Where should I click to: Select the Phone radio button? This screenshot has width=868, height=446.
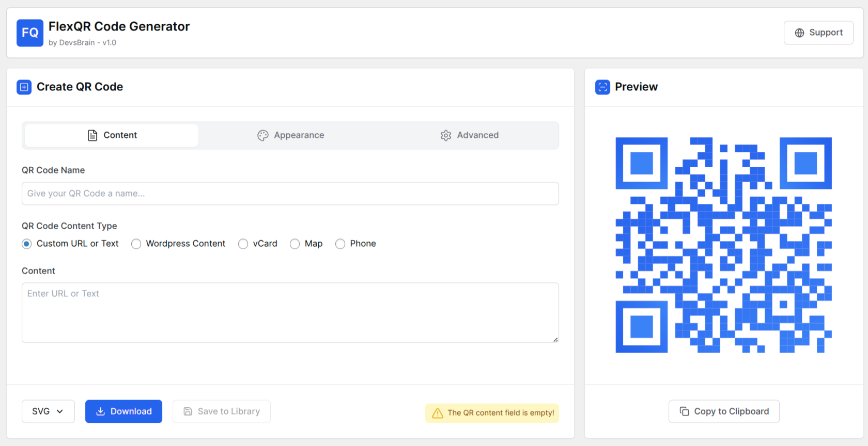tap(340, 244)
